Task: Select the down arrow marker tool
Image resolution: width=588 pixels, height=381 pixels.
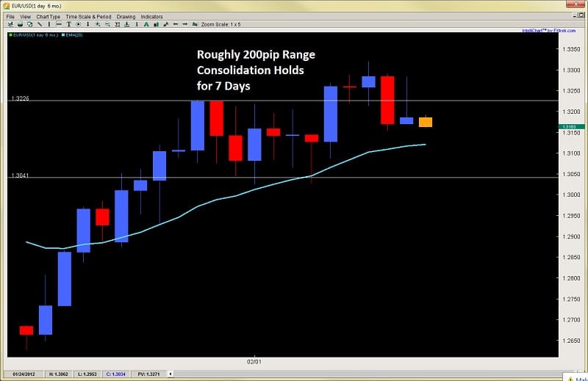Action: click(x=88, y=24)
